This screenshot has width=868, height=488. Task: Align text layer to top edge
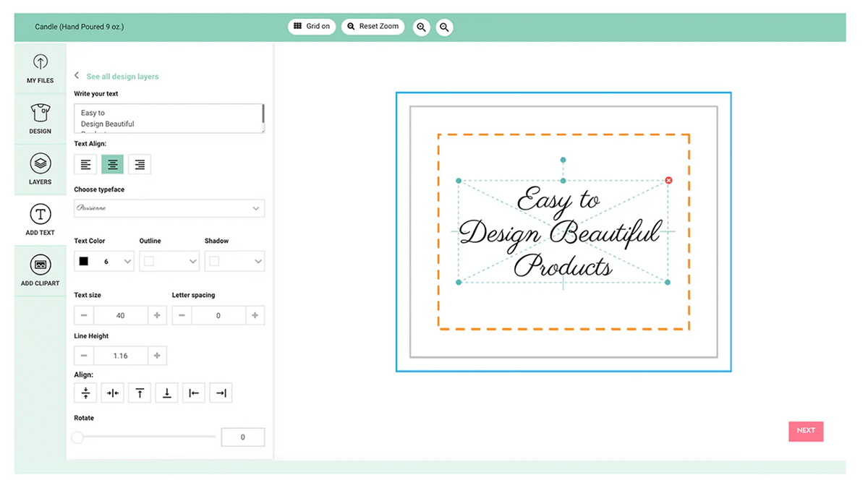coord(140,393)
